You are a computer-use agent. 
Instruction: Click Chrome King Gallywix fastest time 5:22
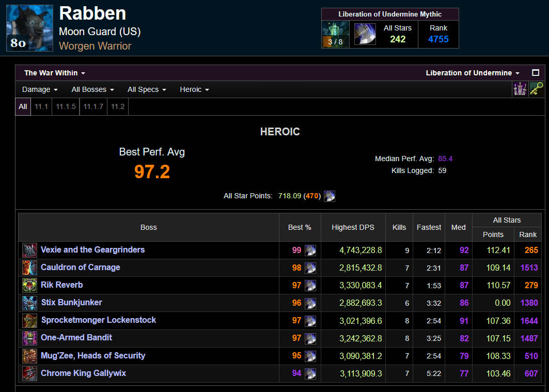(x=434, y=374)
